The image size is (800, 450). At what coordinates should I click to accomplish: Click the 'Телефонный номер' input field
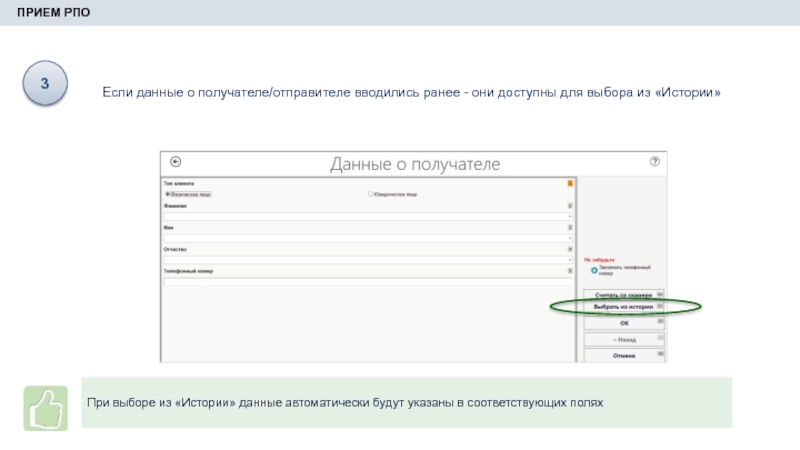(x=366, y=282)
